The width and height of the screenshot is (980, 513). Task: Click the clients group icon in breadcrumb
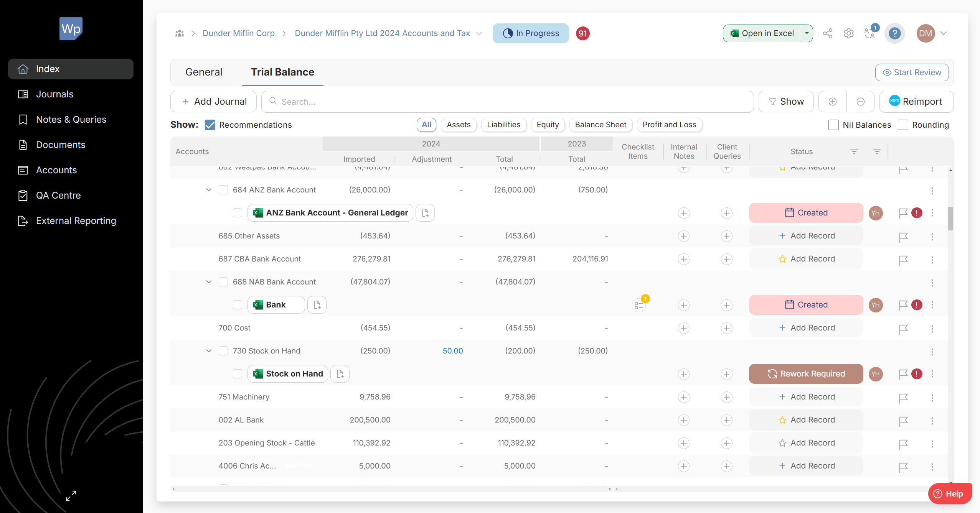coord(180,33)
